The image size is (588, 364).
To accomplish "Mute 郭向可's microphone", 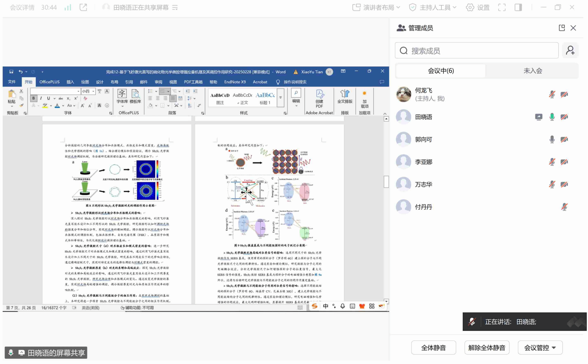I will pyautogui.click(x=552, y=139).
